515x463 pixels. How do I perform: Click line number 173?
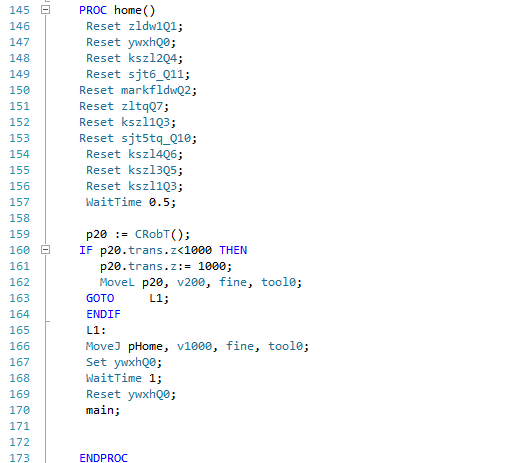20,458
